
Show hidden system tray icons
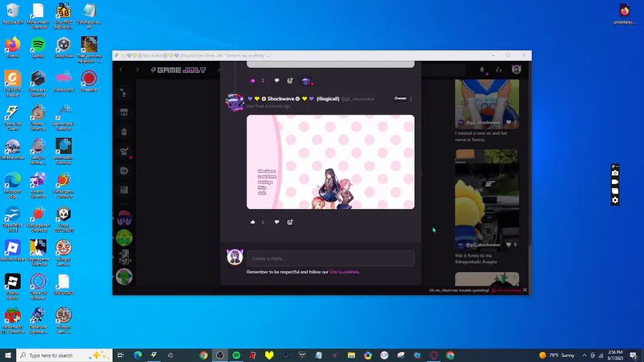coord(585,356)
